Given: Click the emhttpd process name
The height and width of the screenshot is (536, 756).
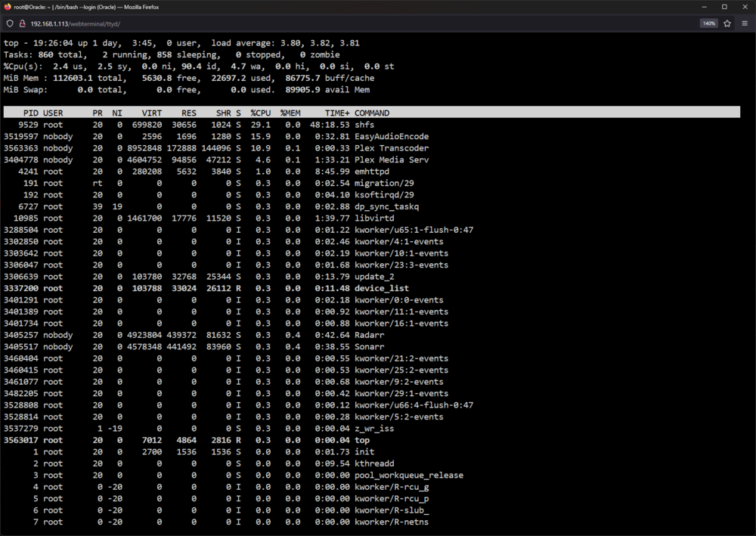Looking at the screenshot, I should click(x=372, y=172).
